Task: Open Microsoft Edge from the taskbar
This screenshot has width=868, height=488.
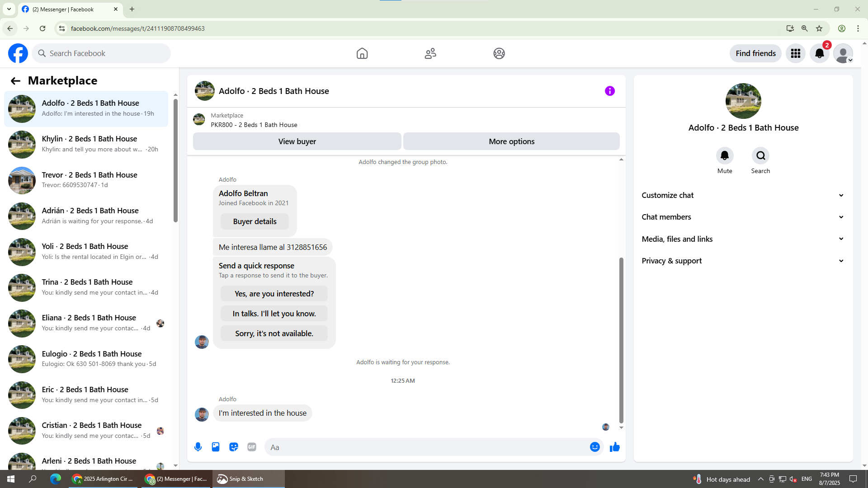Action: click(56, 479)
